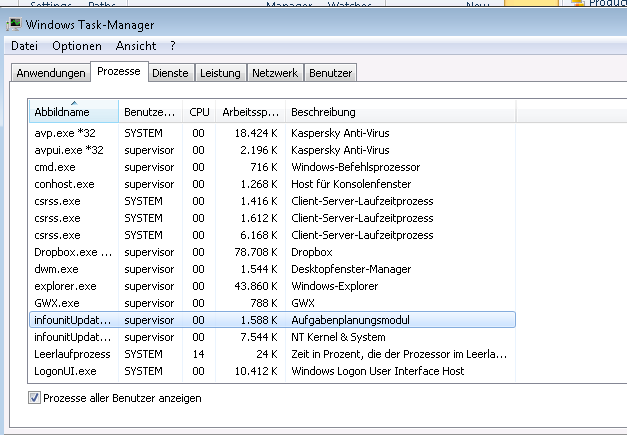
Task: Click 'Desktopfenster-Manager' description
Action: [351, 269]
